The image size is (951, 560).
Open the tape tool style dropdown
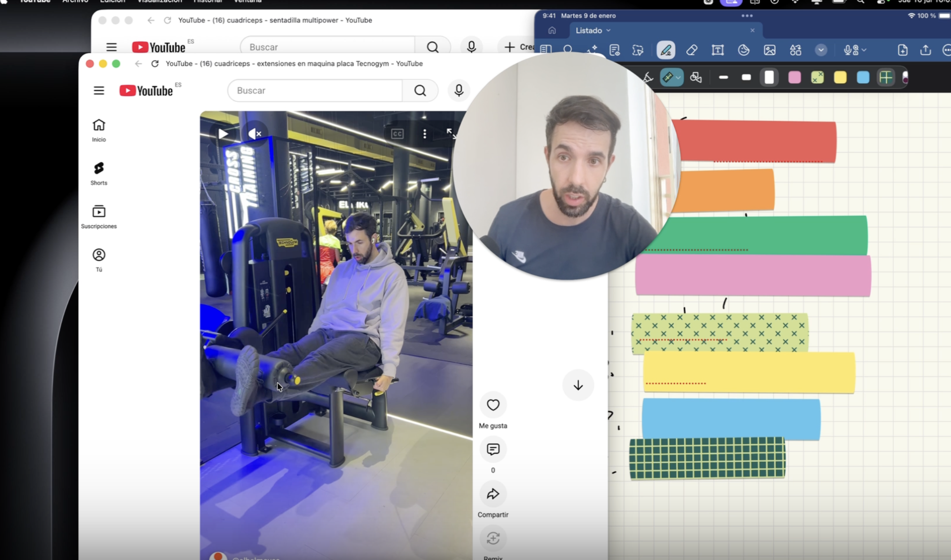[678, 78]
